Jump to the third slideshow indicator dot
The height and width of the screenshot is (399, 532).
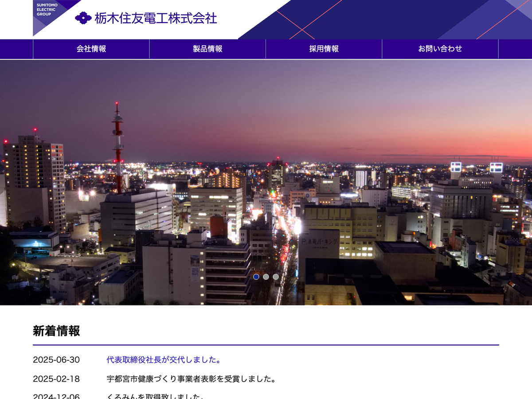(x=276, y=277)
